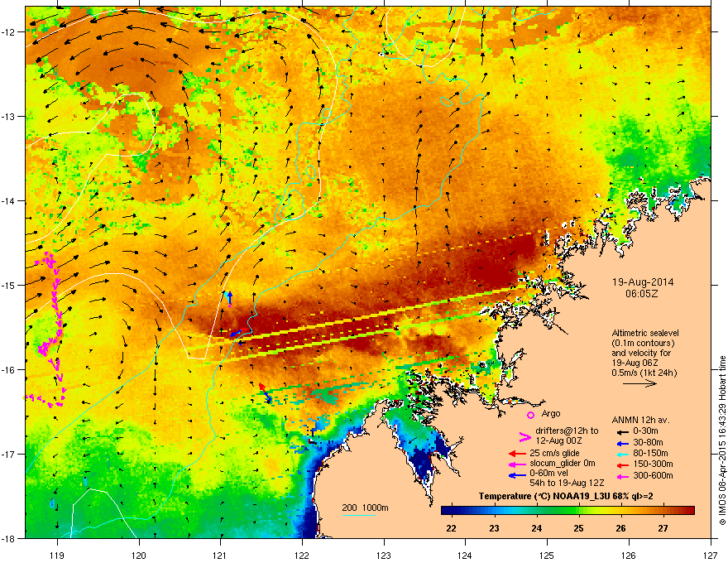This screenshot has height=563, width=728.
Task: Click the blue arrow beside '30-80m'
Action: pyautogui.click(x=623, y=444)
